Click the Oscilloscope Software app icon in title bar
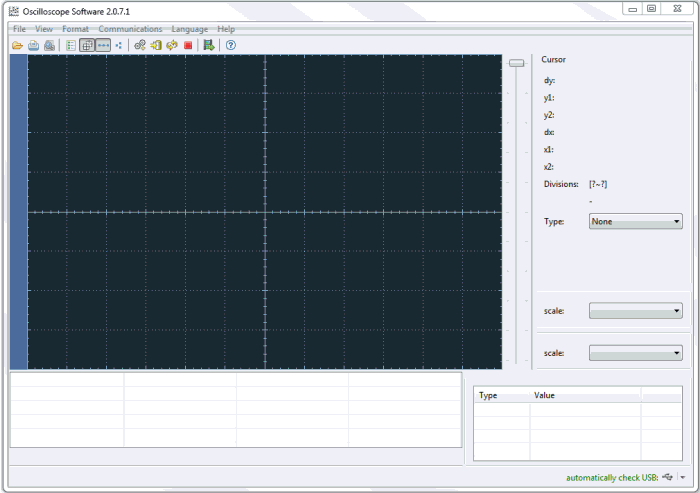The height and width of the screenshot is (493, 700). pyautogui.click(x=14, y=11)
